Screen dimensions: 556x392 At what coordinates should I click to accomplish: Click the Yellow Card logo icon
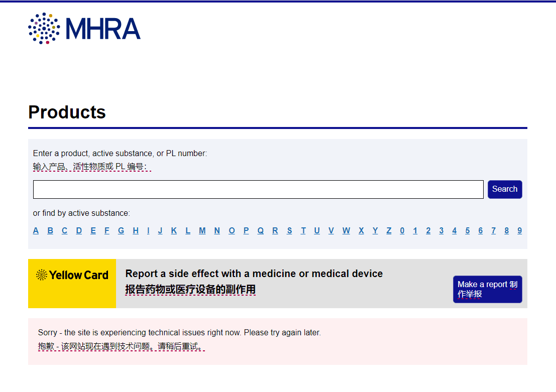42,275
